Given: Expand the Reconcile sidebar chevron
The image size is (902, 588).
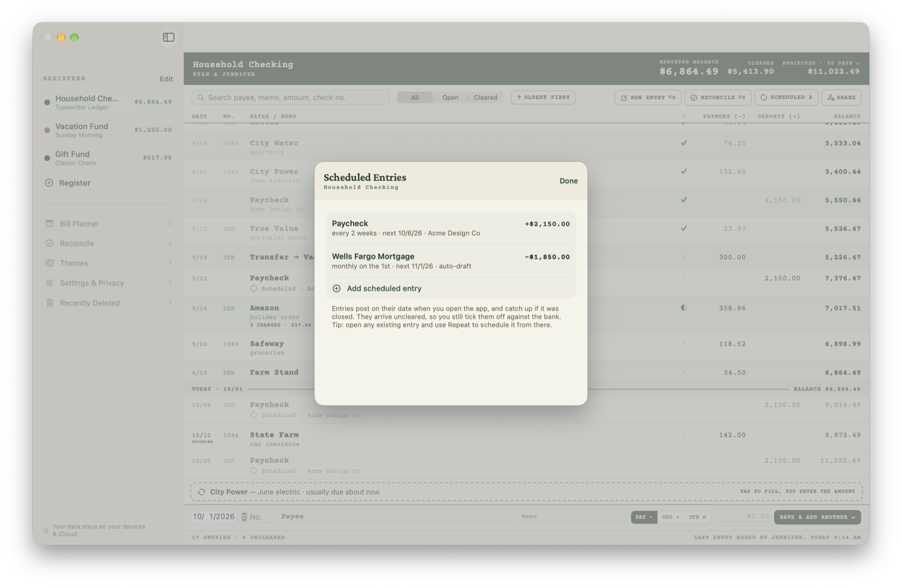Looking at the screenshot, I should point(170,244).
